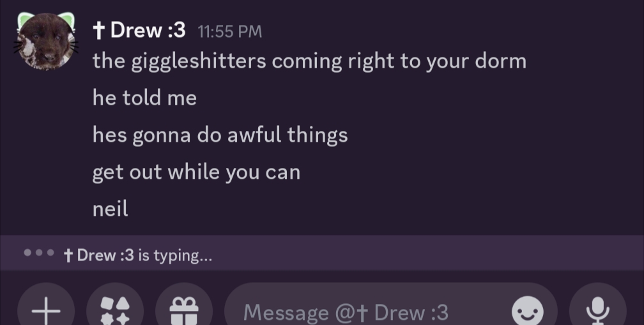Click the three typing indicator dots
This screenshot has width=644, height=325.
pos(39,253)
